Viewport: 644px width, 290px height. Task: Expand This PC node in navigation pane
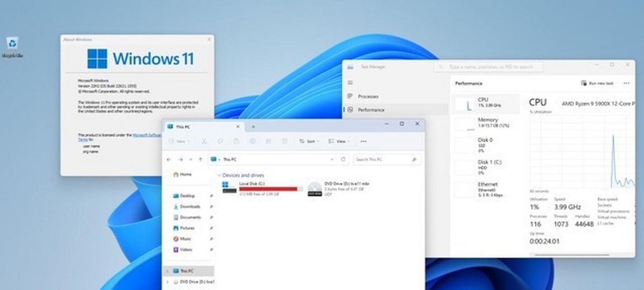coord(167,271)
